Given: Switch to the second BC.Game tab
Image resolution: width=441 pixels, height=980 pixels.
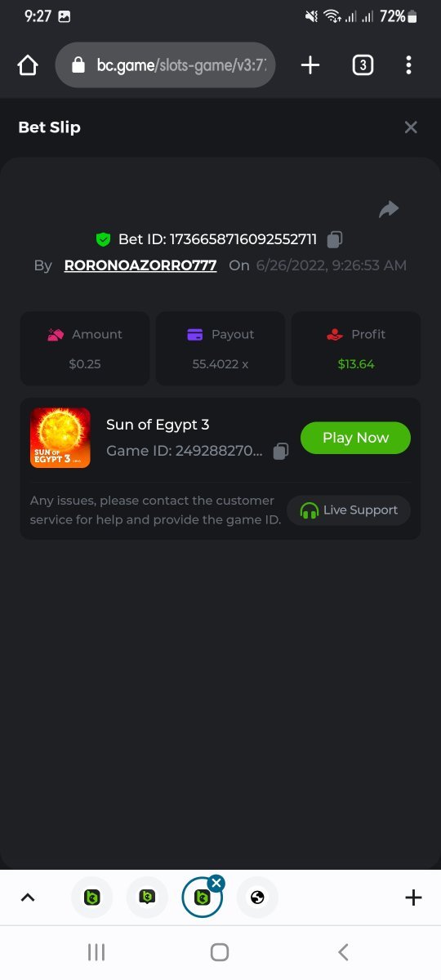Looking at the screenshot, I should point(147,898).
